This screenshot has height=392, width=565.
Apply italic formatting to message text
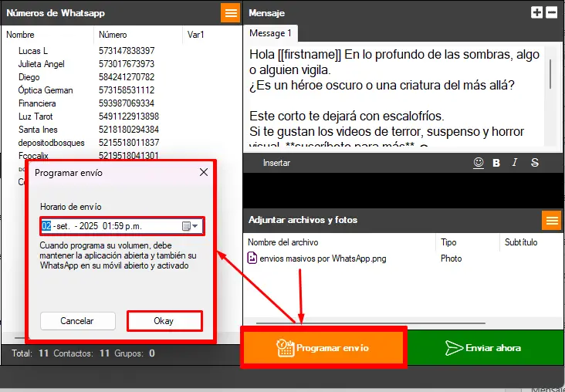tap(515, 163)
